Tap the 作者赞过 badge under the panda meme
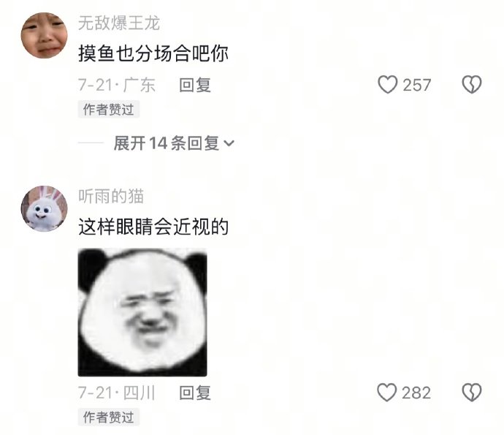This screenshot has width=504, height=435. coord(109,417)
